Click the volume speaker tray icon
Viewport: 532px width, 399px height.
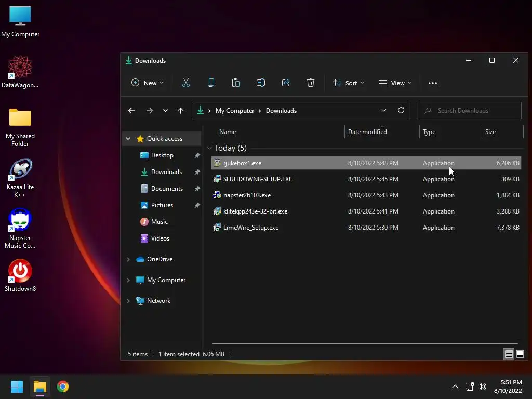[482, 387]
